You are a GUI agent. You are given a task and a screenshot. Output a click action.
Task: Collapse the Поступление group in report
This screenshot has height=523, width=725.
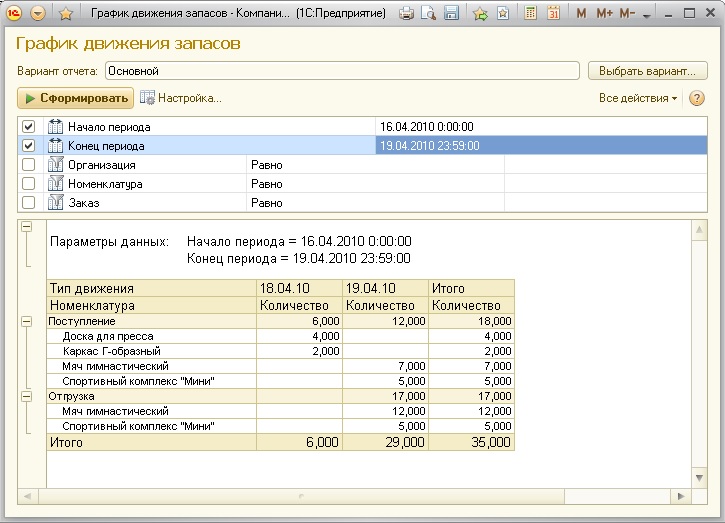point(27,321)
